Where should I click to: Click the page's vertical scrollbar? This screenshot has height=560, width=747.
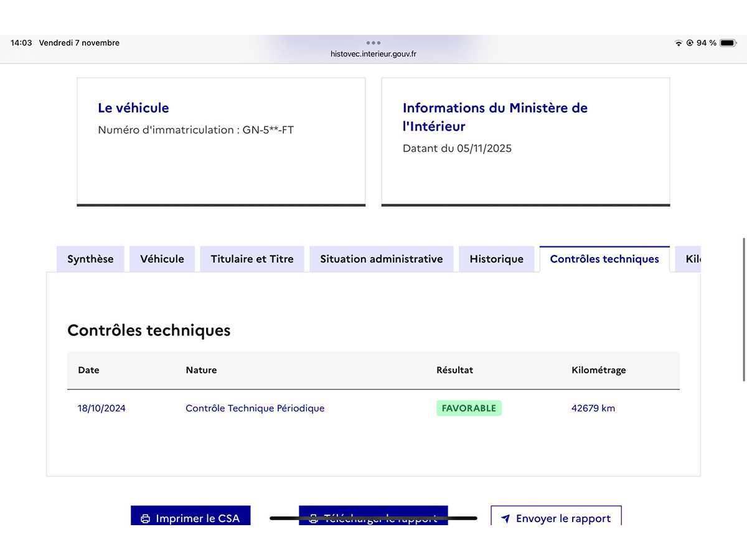click(x=744, y=309)
